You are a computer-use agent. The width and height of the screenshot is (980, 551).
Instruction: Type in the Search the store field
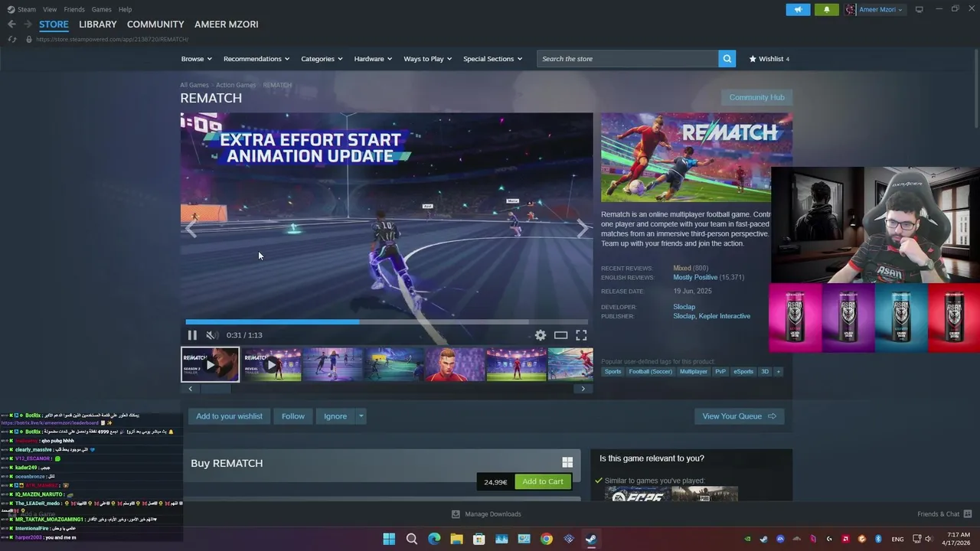click(627, 59)
